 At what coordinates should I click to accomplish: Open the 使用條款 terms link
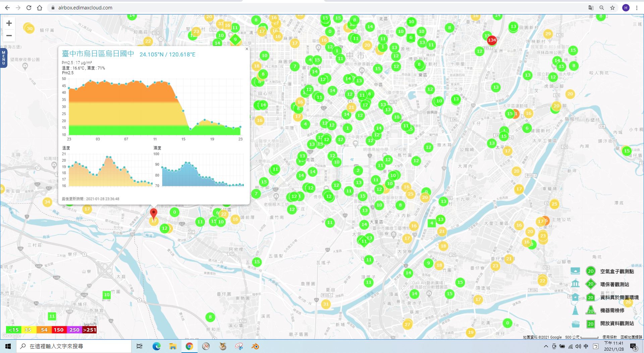[x=609, y=337]
